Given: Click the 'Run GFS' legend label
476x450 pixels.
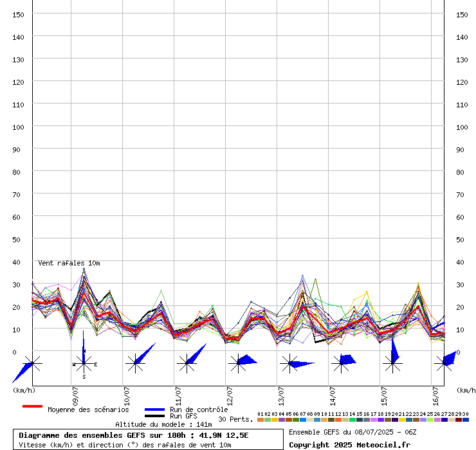Looking at the screenshot, I should point(183,416).
